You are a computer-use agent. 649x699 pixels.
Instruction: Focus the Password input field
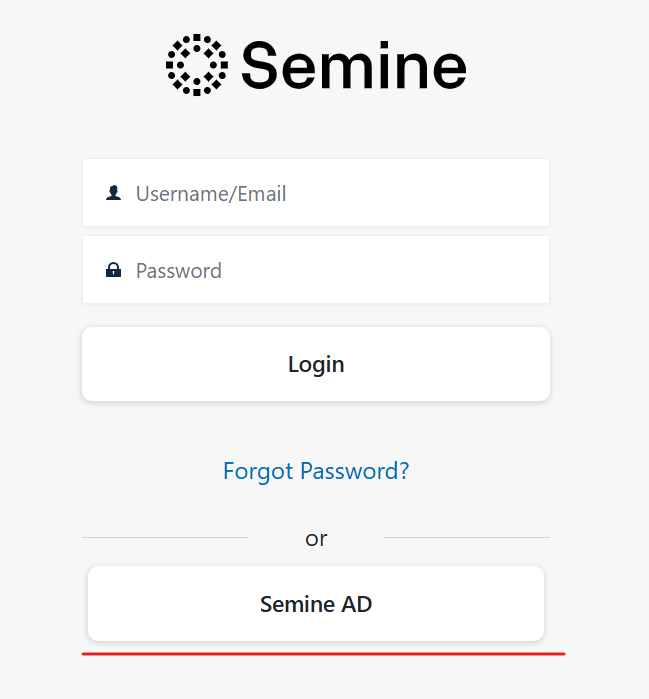click(x=316, y=270)
